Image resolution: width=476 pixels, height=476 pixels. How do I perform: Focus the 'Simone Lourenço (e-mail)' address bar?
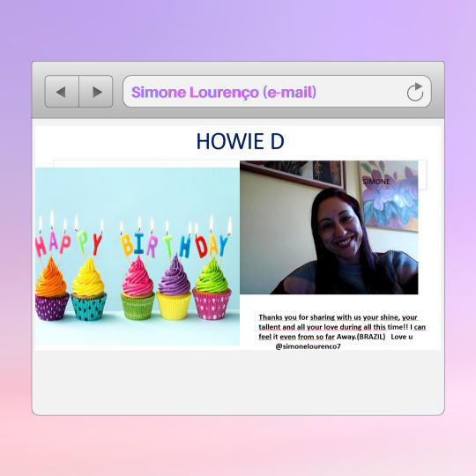tap(277, 92)
